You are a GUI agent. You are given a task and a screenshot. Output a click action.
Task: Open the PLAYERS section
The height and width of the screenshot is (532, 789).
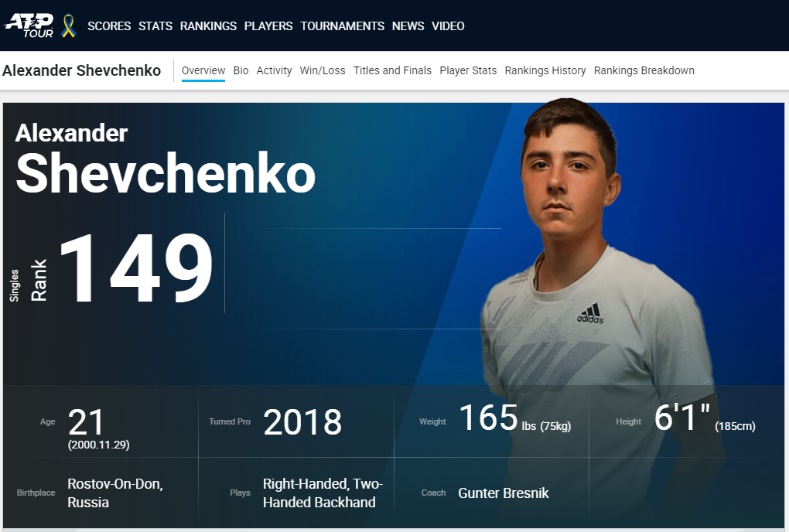(x=268, y=26)
